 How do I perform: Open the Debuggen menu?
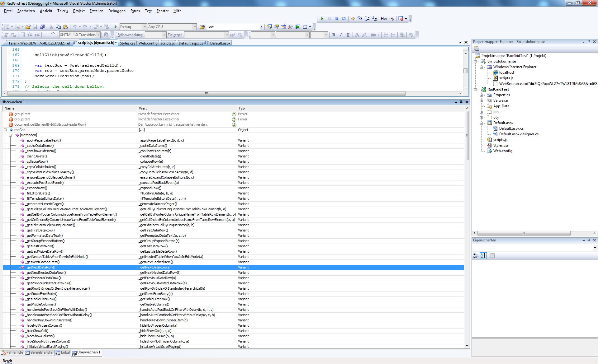(x=117, y=11)
